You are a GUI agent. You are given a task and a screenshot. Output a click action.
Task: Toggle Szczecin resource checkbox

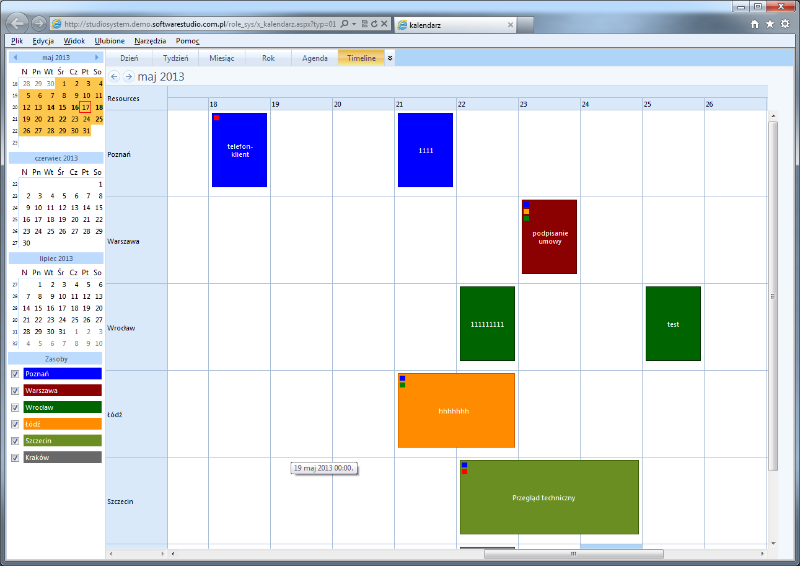[x=15, y=441]
